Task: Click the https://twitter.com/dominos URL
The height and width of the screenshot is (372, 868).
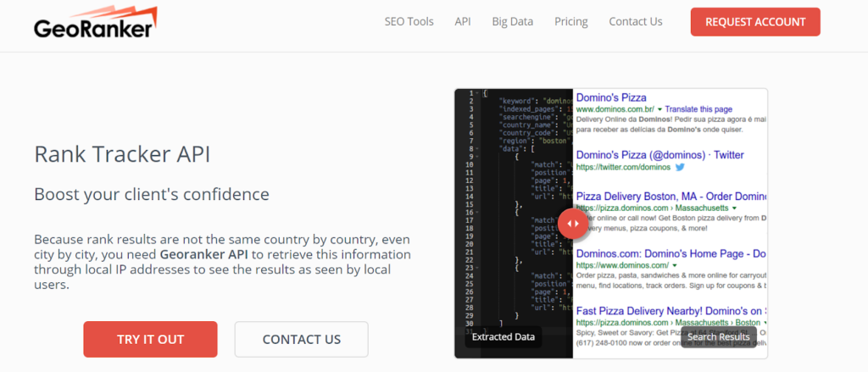Action: (623, 167)
